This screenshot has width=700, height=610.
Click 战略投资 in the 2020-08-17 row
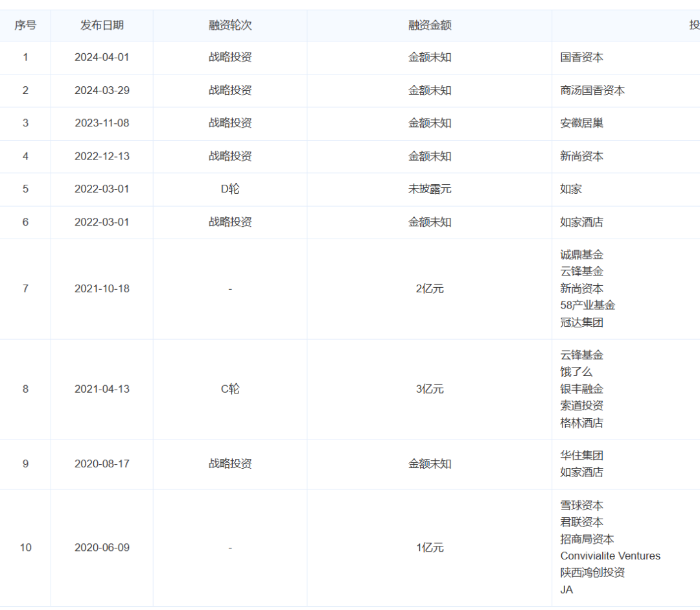coord(230,464)
